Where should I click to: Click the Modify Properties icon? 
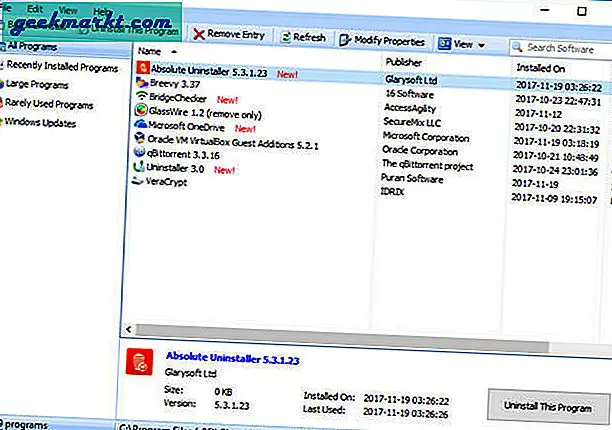(345, 40)
